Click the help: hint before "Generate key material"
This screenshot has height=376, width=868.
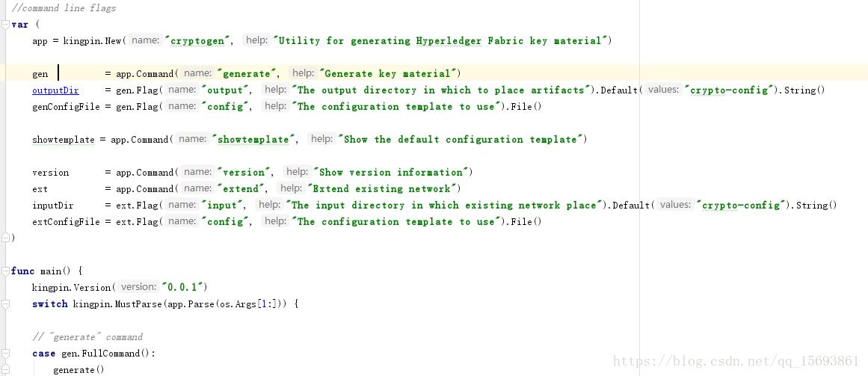coord(303,73)
